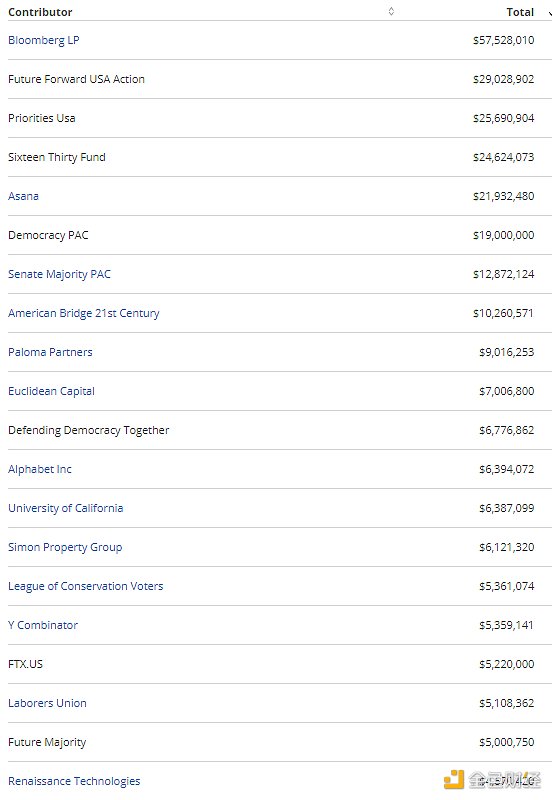The width and height of the screenshot is (552, 800).
Task: Click the gold watermark logo icon
Action: click(454, 780)
